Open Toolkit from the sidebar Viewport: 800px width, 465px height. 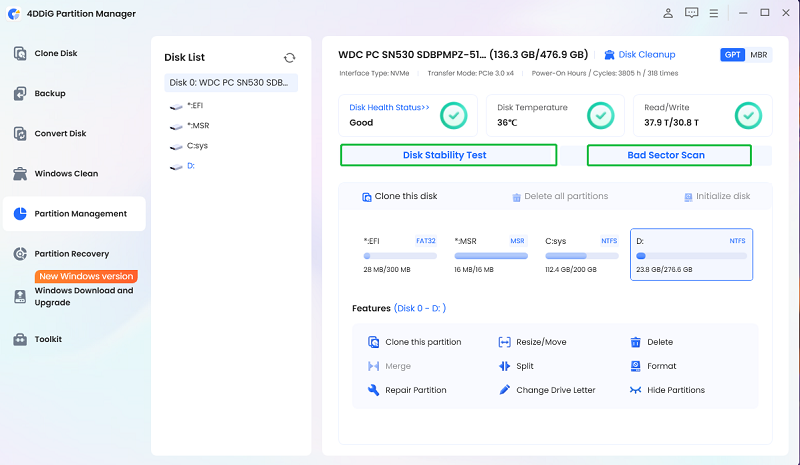(48, 339)
